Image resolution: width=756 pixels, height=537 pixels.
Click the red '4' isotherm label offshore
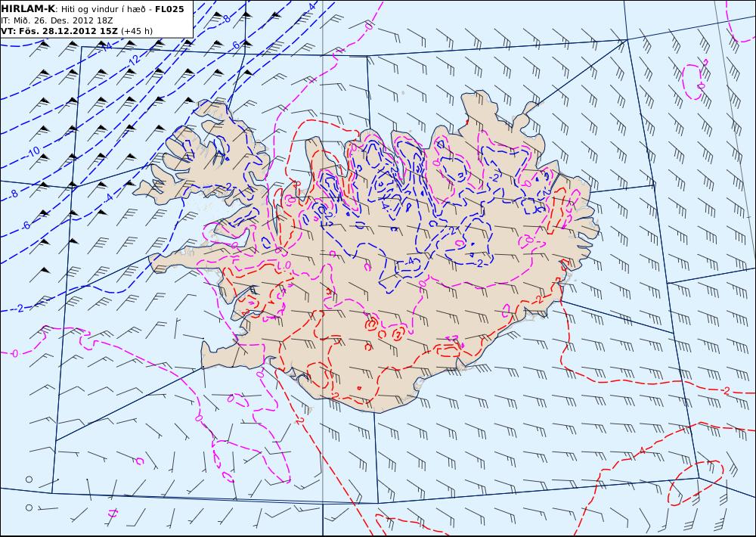pos(642,451)
